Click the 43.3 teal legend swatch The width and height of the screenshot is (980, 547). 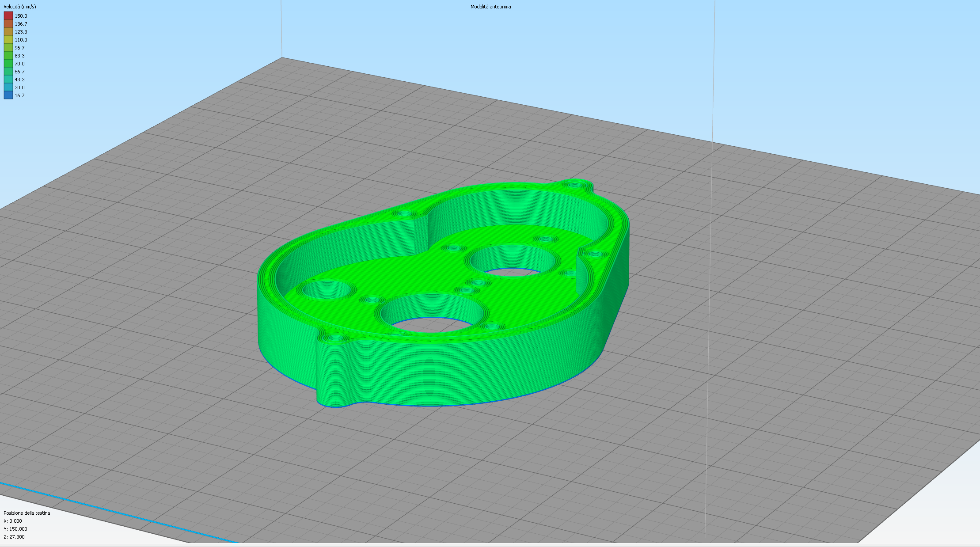click(x=8, y=80)
